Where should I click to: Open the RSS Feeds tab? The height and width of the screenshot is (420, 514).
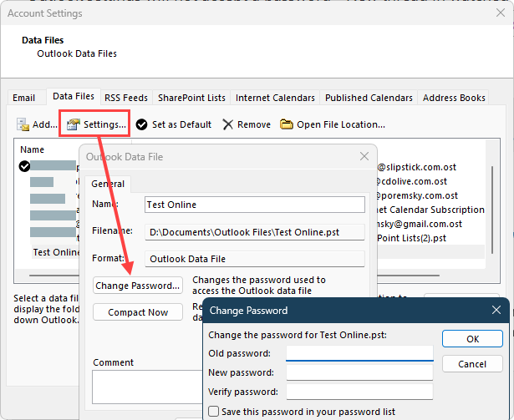[x=128, y=98]
